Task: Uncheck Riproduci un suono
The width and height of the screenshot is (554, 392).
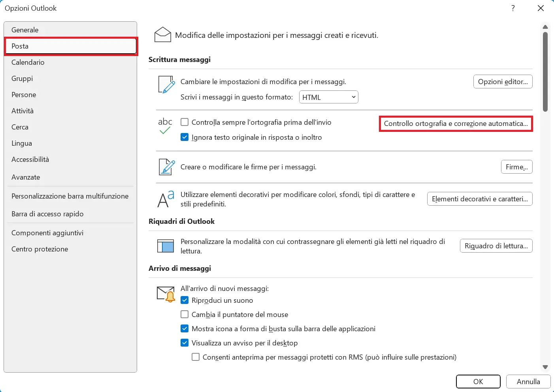Action: tap(185, 300)
